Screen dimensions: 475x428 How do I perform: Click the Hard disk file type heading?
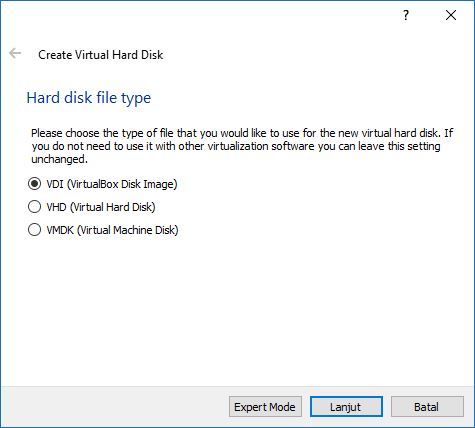(89, 98)
